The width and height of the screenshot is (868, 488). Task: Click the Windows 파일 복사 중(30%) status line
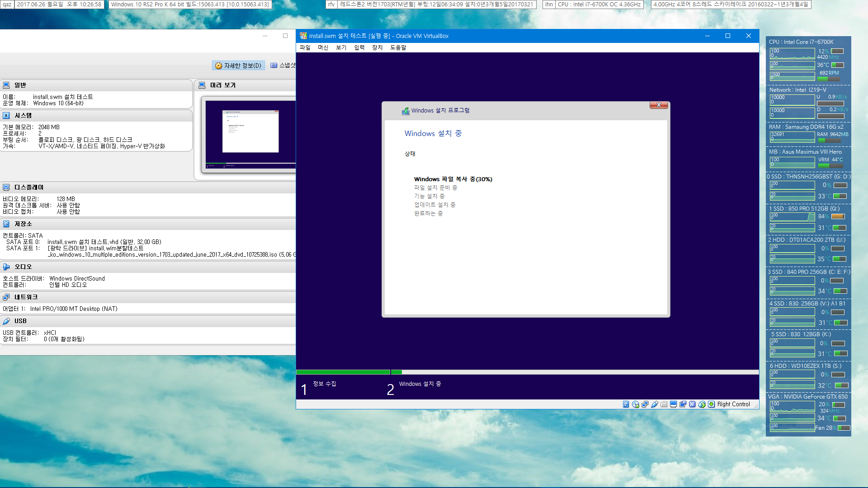click(x=453, y=179)
